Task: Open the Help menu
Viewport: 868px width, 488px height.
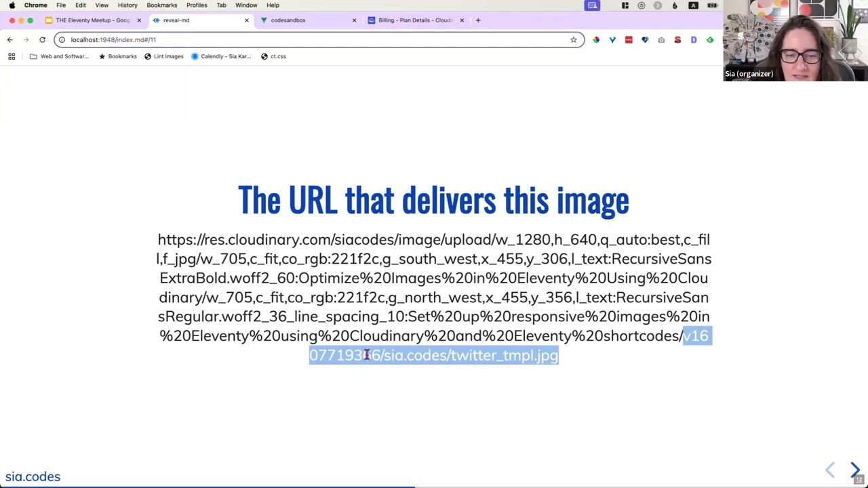Action: [x=273, y=5]
